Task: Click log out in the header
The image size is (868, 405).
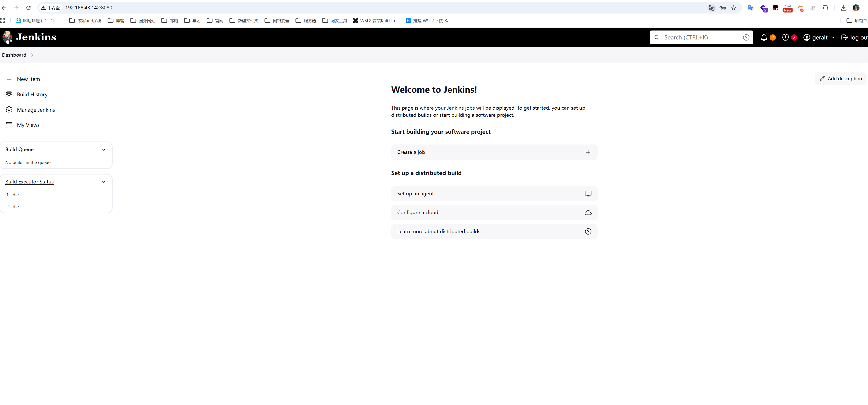Action: [x=854, y=37]
